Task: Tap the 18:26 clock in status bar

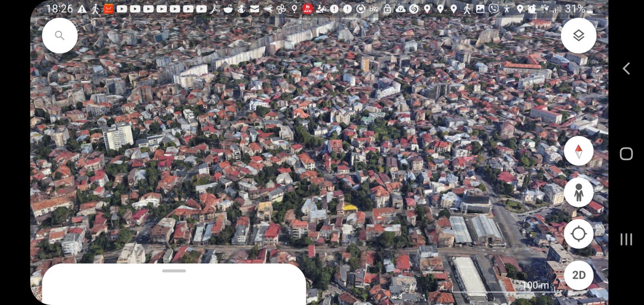Action: click(60, 9)
